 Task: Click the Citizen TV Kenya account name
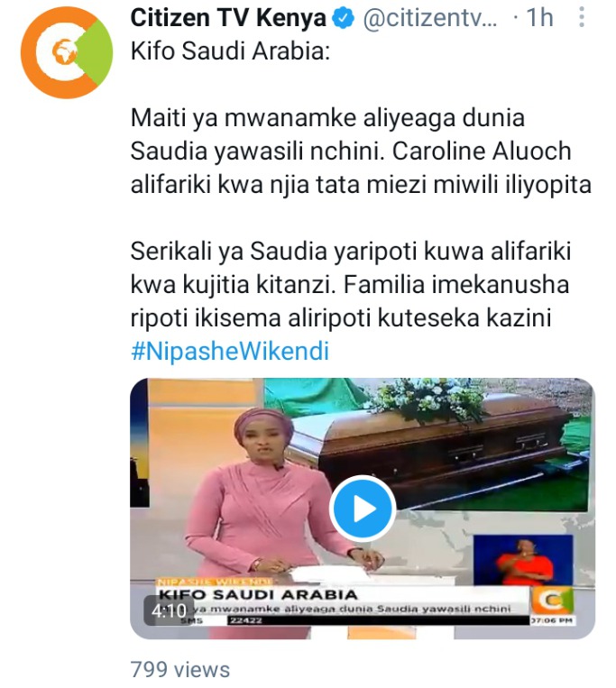(x=228, y=18)
